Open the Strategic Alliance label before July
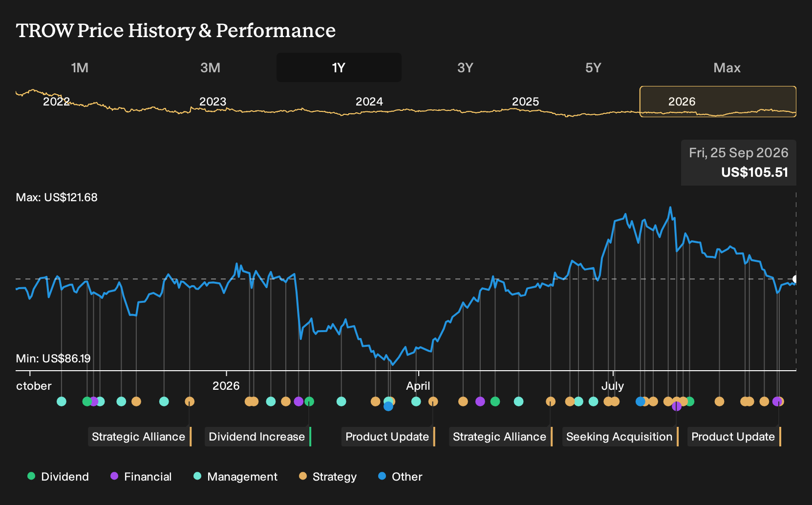 pyautogui.click(x=501, y=437)
